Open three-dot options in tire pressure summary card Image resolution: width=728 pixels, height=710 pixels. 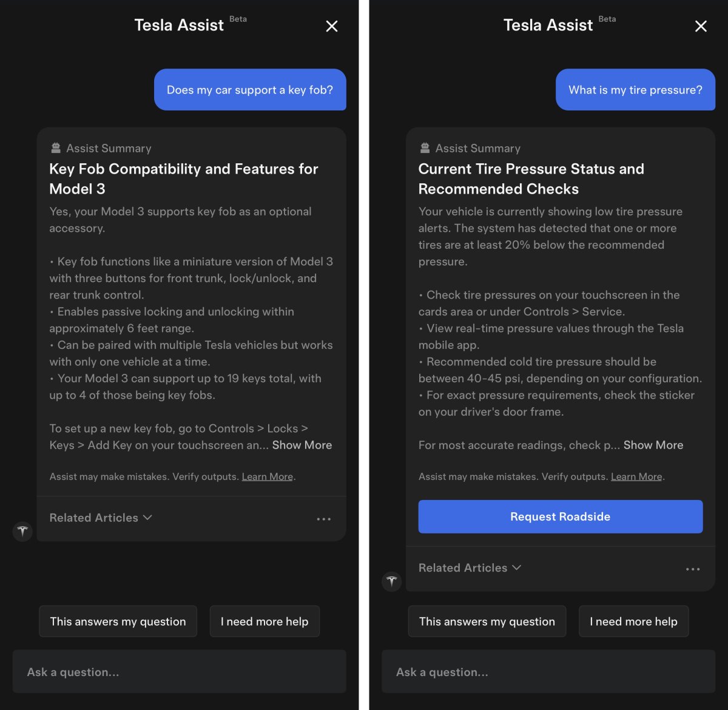(693, 569)
